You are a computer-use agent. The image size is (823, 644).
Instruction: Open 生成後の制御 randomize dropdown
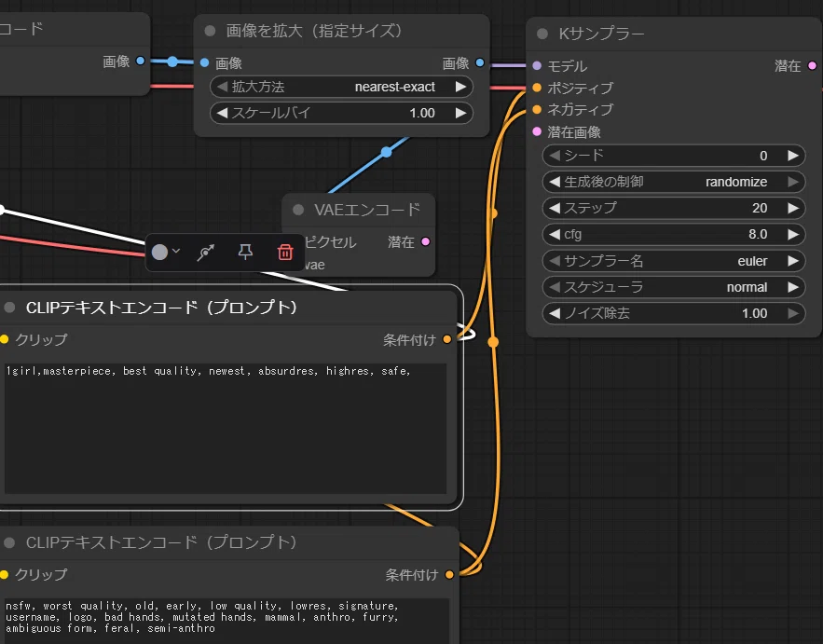(x=674, y=182)
